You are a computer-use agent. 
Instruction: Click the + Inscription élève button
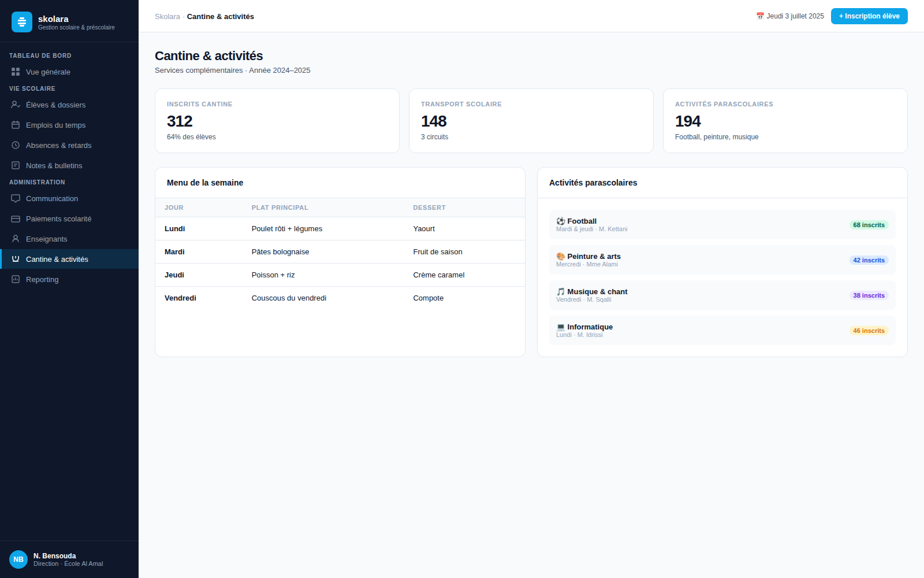pyautogui.click(x=869, y=16)
